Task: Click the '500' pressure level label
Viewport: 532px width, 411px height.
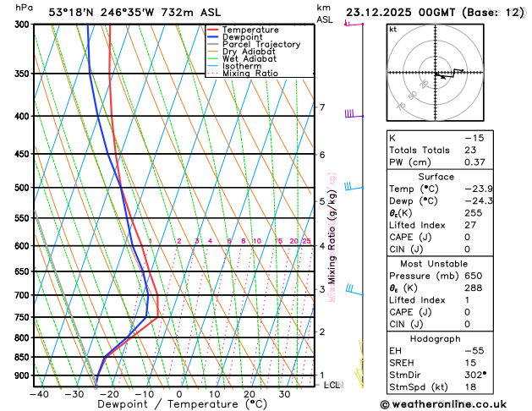Action: pyautogui.click(x=24, y=188)
